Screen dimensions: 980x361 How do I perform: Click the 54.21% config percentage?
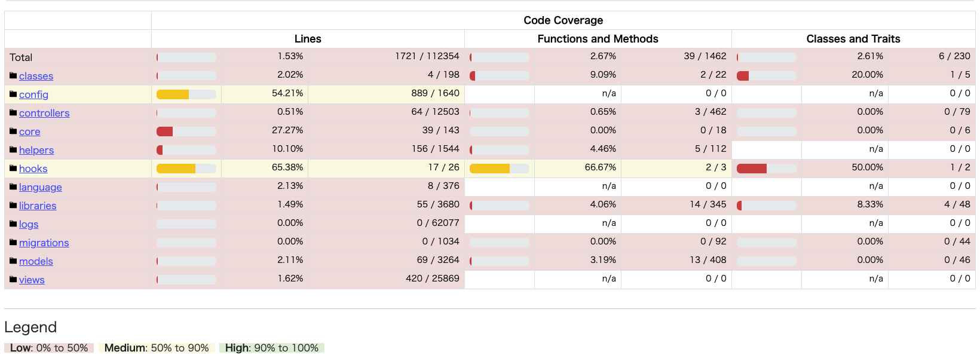pos(287,93)
